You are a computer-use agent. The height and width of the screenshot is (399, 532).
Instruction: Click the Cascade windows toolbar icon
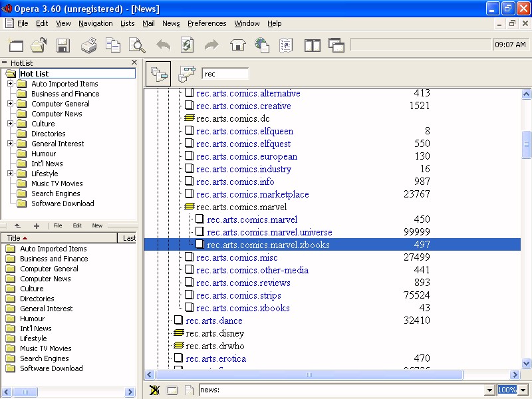(336, 45)
